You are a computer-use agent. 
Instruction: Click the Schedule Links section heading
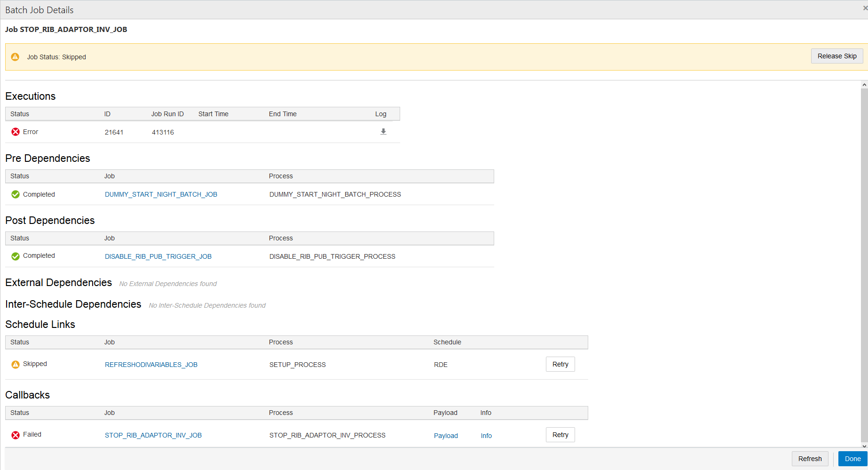tap(40, 324)
